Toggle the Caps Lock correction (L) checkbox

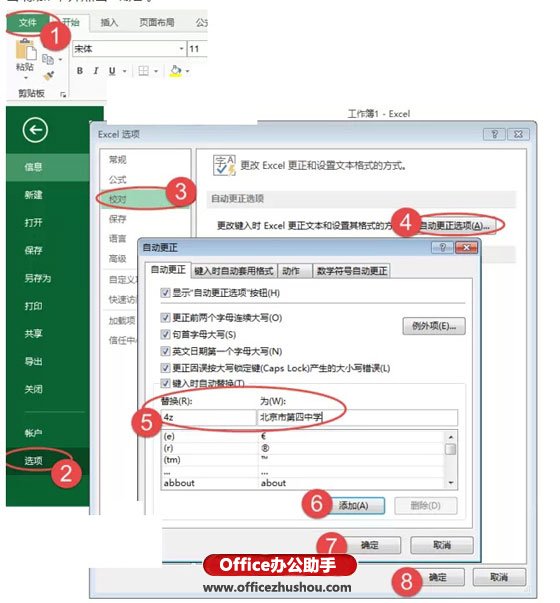[x=165, y=368]
